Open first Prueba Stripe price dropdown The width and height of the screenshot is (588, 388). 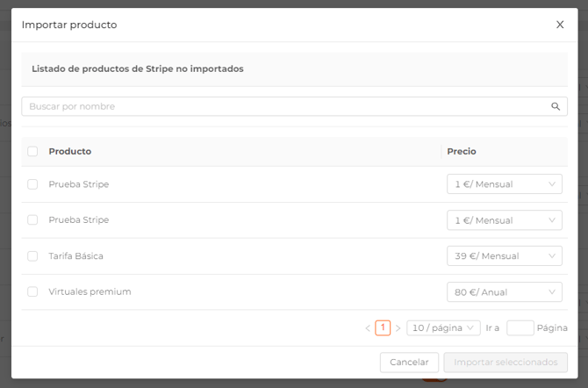504,184
